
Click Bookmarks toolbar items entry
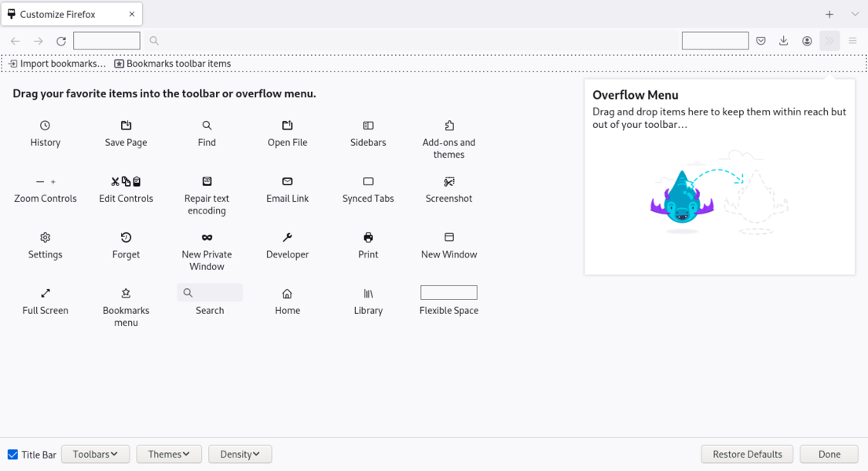coord(173,64)
